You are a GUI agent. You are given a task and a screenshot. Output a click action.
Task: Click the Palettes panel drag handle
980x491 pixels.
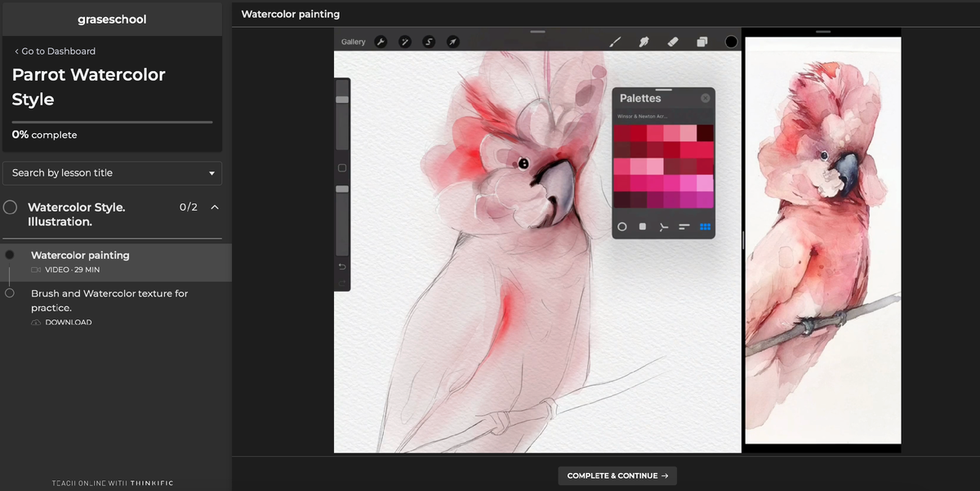click(663, 90)
